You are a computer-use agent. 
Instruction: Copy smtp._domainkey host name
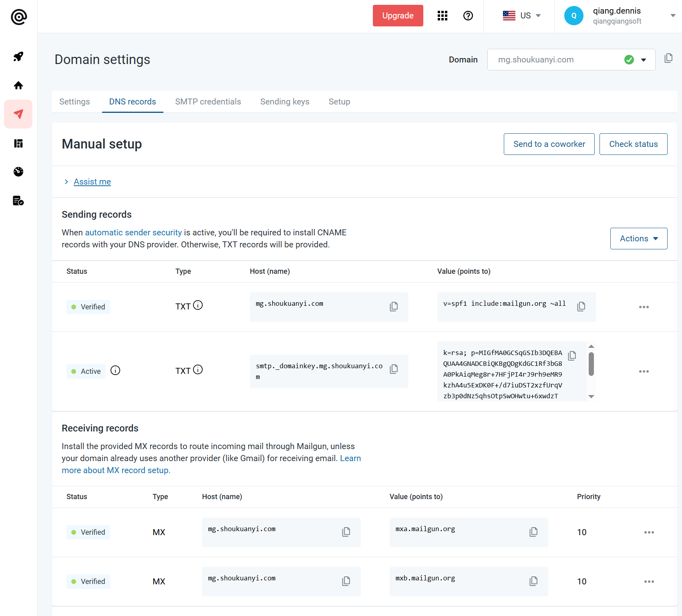(394, 369)
